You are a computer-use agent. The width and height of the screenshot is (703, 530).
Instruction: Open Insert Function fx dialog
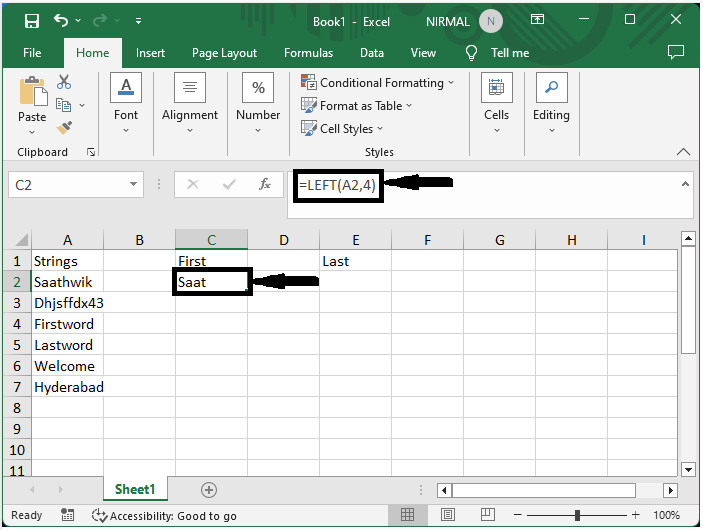pyautogui.click(x=265, y=184)
